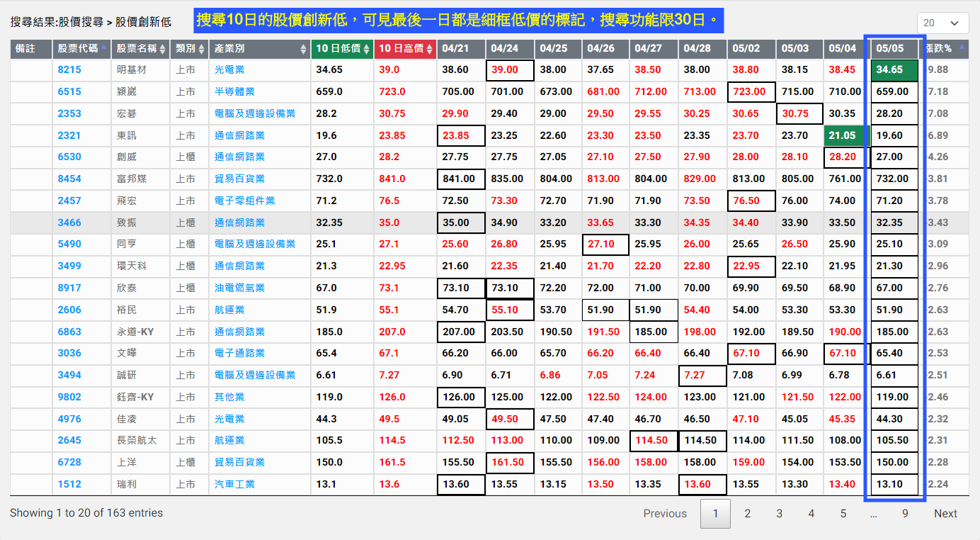Image resolution: width=980 pixels, height=540 pixels.
Task: Open 電腦及週邊設備業 link in 宏碁 row
Action: (x=255, y=113)
